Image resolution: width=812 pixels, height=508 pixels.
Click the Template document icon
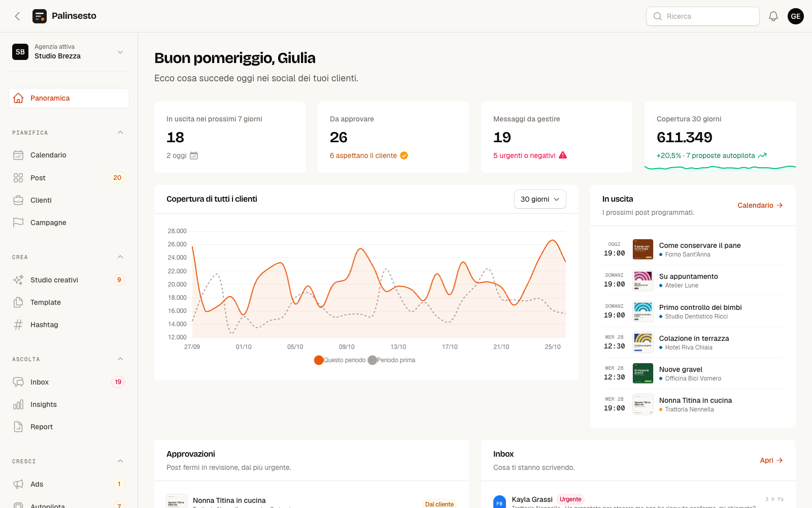18,302
